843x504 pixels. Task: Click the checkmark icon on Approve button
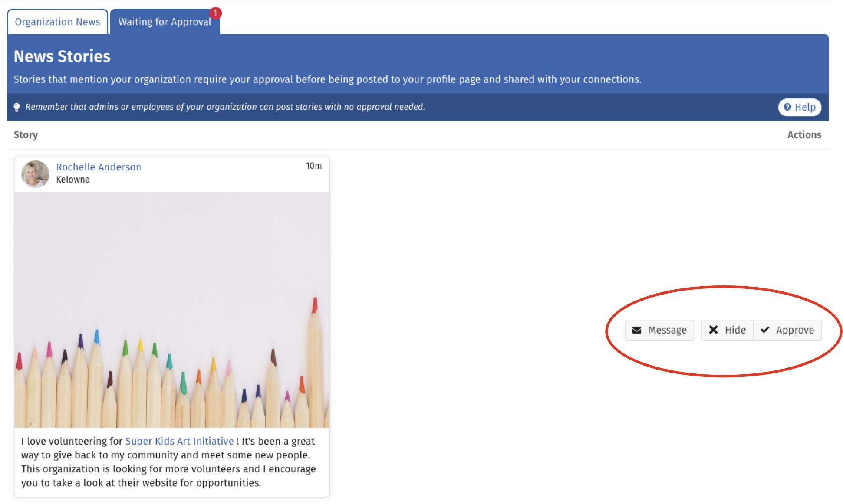765,330
